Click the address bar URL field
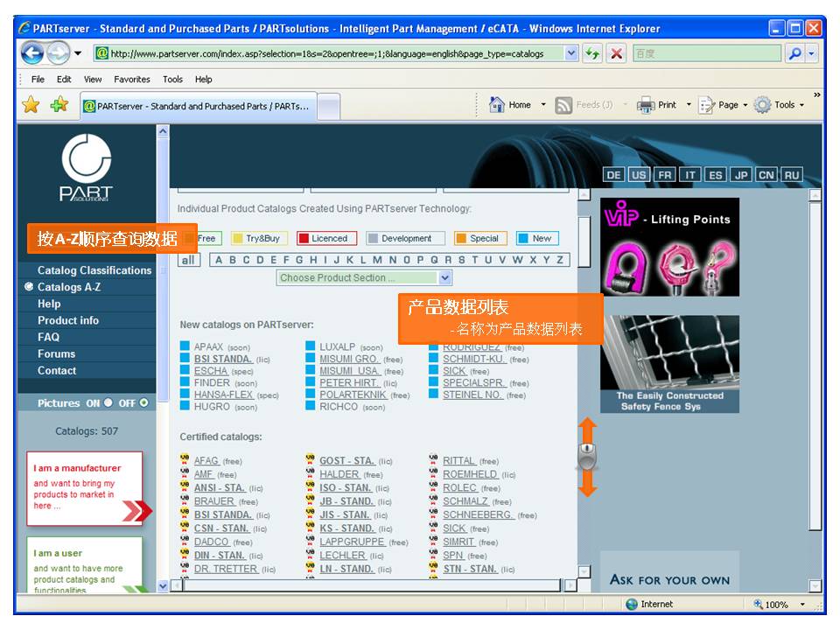 point(330,53)
